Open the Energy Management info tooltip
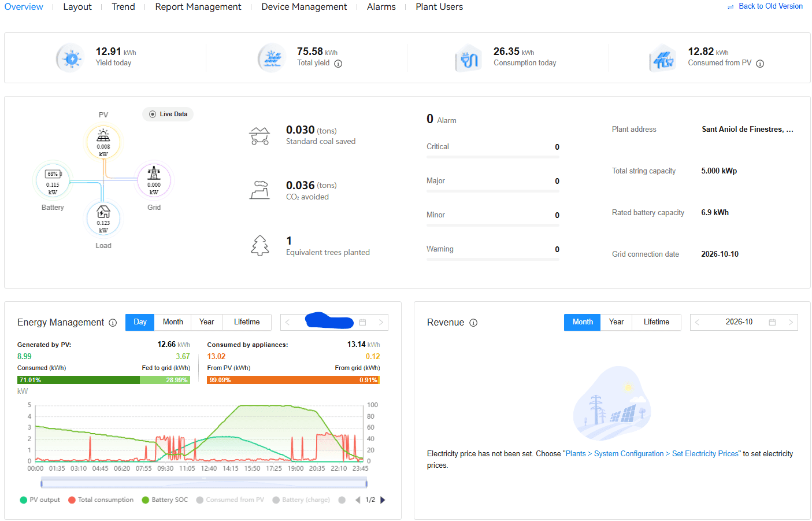This screenshot has width=812, height=521. coord(113,323)
